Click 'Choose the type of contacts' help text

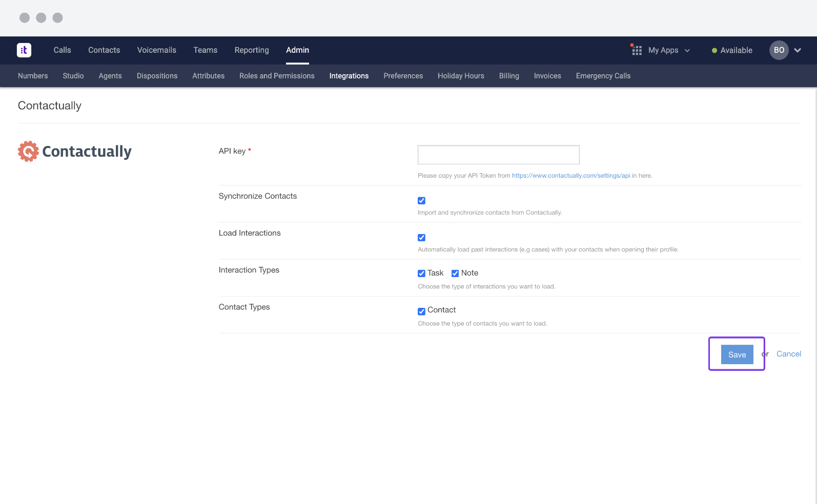click(482, 323)
